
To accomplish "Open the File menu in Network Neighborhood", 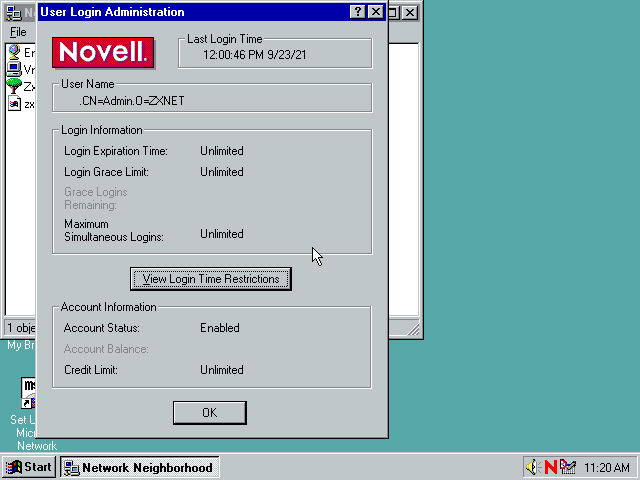I will [x=18, y=32].
